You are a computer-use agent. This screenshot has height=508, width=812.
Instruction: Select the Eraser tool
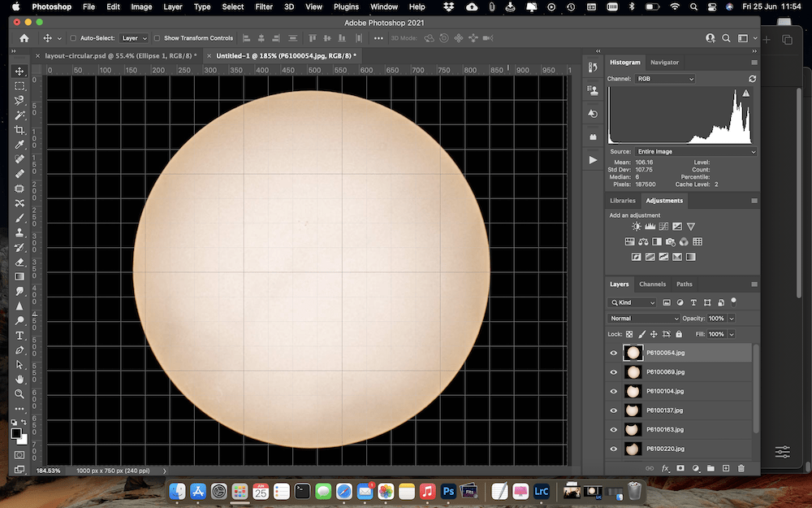click(x=19, y=263)
